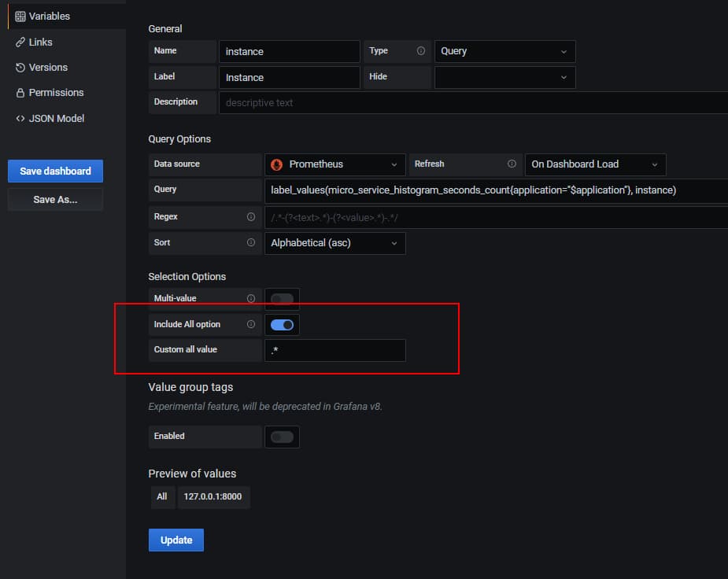The width and height of the screenshot is (728, 579).
Task: Open the Sort Alphabetical (asc) dropdown
Action: pyautogui.click(x=334, y=243)
